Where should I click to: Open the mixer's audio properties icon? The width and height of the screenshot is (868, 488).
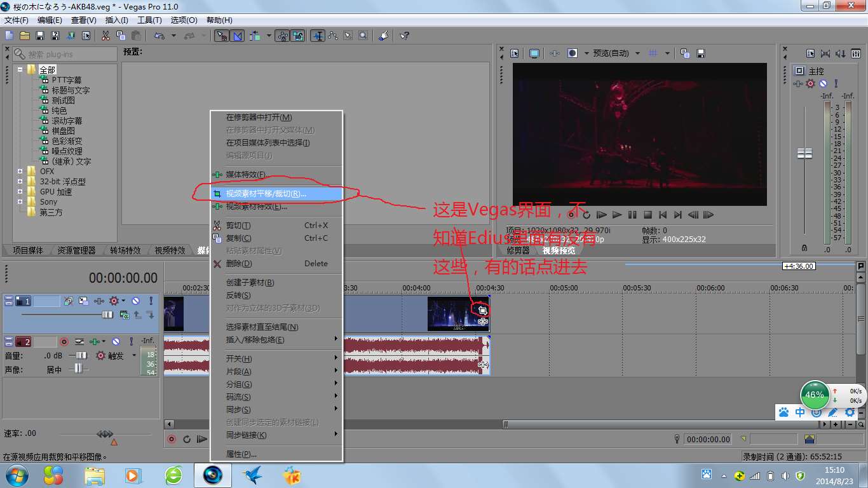(810, 53)
